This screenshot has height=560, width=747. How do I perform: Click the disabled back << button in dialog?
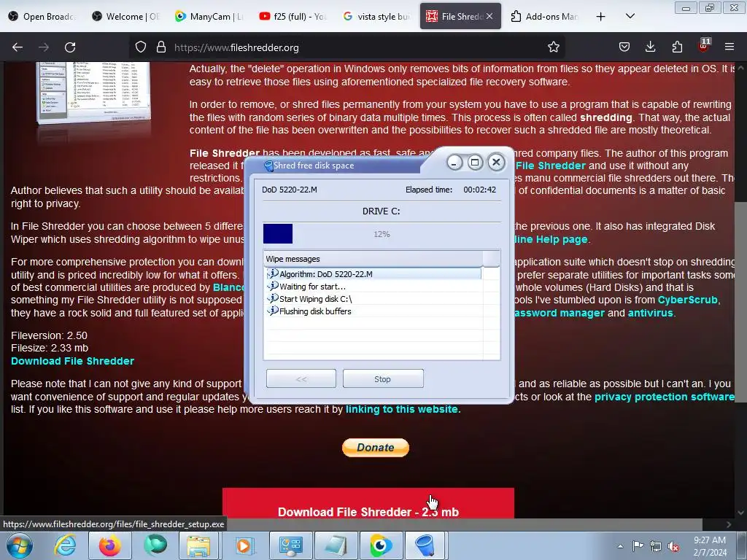click(x=301, y=379)
